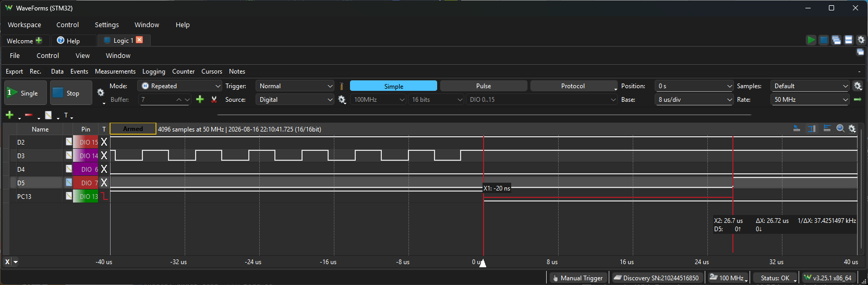Click the Status: OK button

point(775,278)
